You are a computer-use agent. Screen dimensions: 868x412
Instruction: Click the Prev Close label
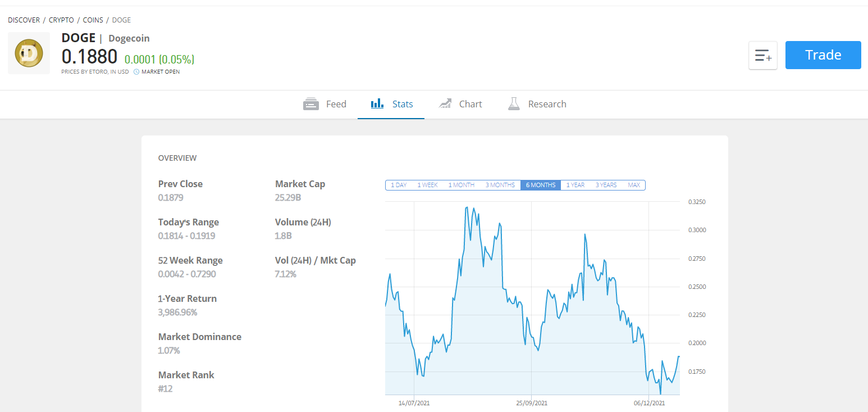(x=180, y=184)
